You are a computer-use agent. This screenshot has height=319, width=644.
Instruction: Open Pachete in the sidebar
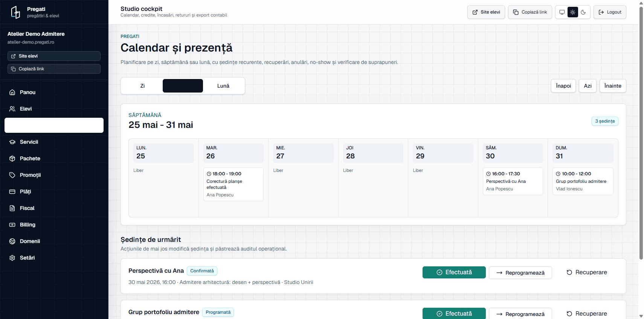[54, 158]
